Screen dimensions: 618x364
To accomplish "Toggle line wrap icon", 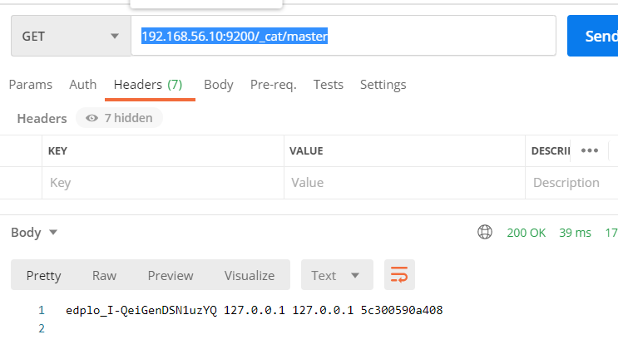I will pos(399,275).
